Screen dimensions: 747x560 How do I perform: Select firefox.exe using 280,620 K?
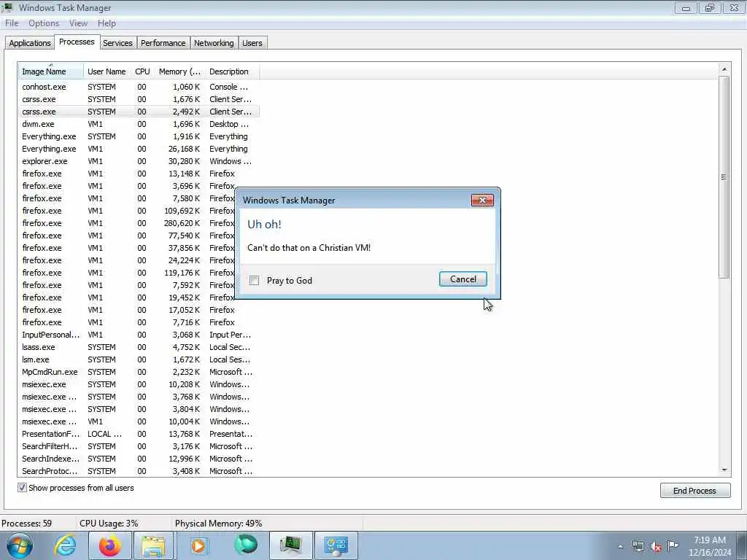[127, 223]
